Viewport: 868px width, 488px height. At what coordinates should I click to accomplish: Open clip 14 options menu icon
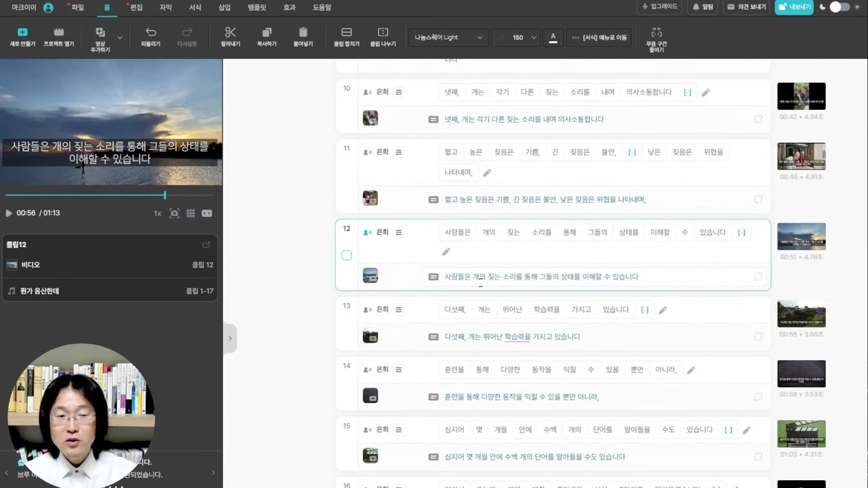398,370
